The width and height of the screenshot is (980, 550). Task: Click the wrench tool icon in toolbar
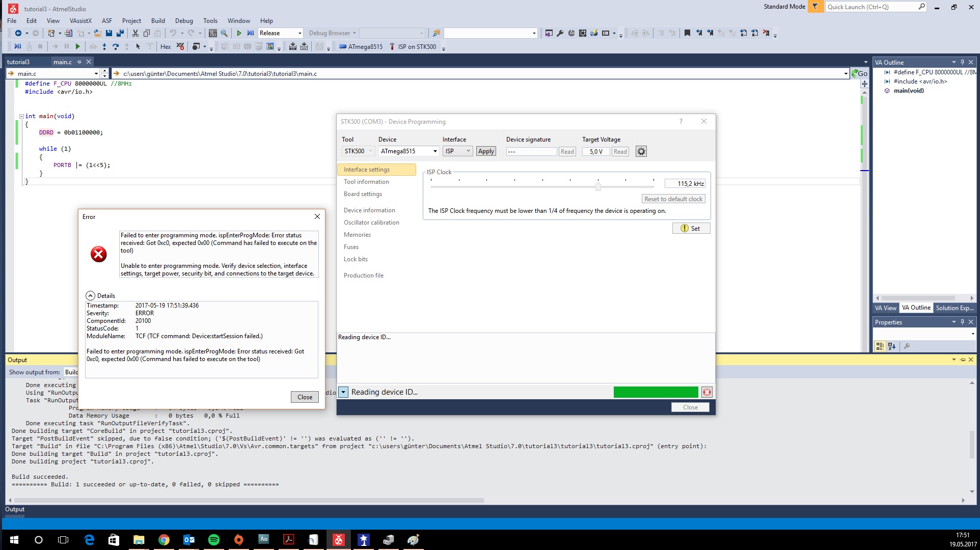coord(560,33)
